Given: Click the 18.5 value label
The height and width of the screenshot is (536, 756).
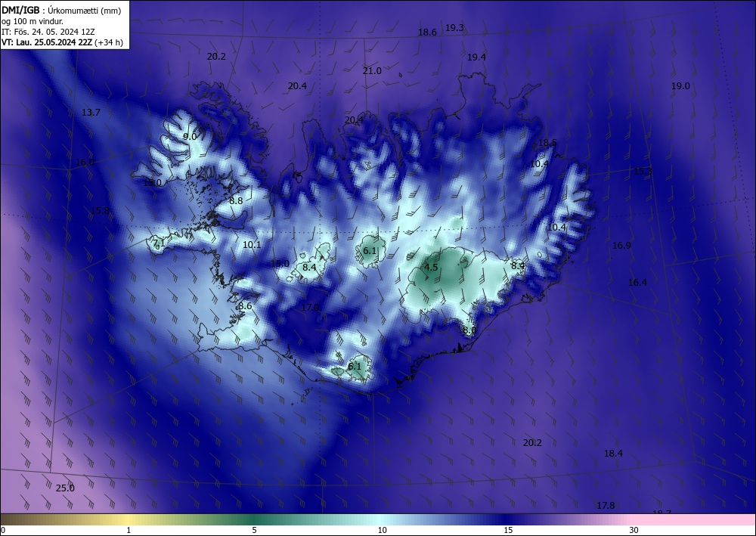Looking at the screenshot, I should (547, 143).
